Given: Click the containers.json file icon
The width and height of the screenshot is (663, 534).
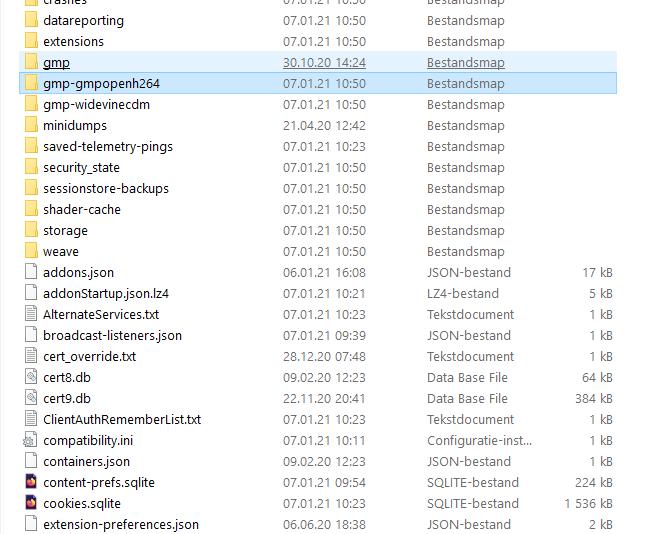Looking at the screenshot, I should 31,461.
